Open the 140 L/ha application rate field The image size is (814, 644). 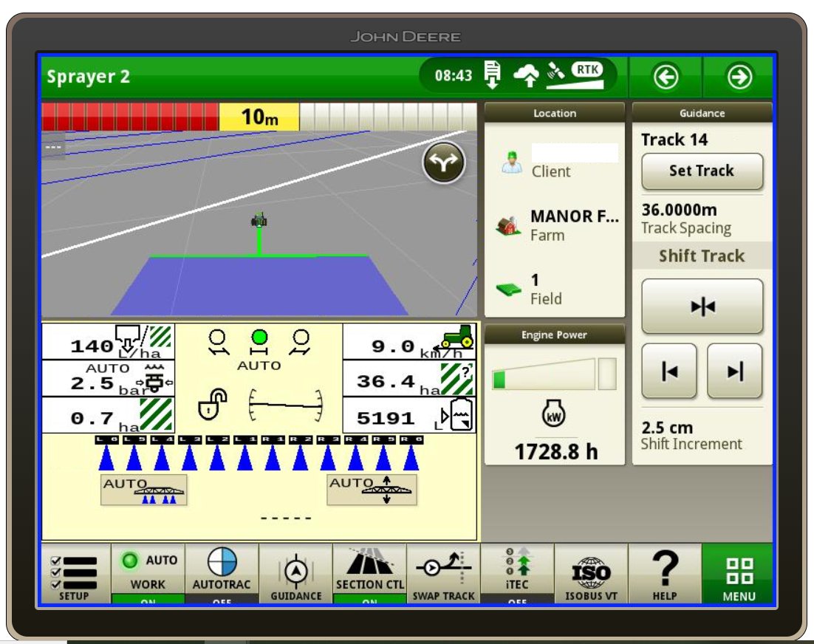[x=109, y=341]
